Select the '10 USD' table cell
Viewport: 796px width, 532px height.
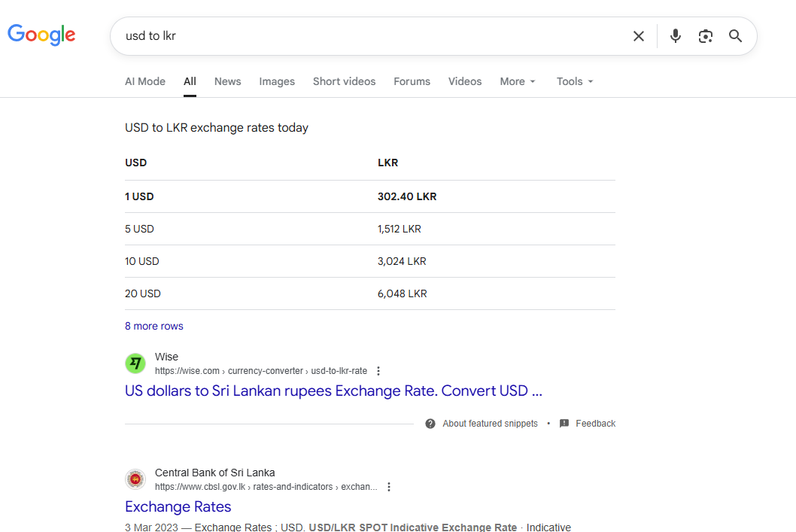(141, 261)
